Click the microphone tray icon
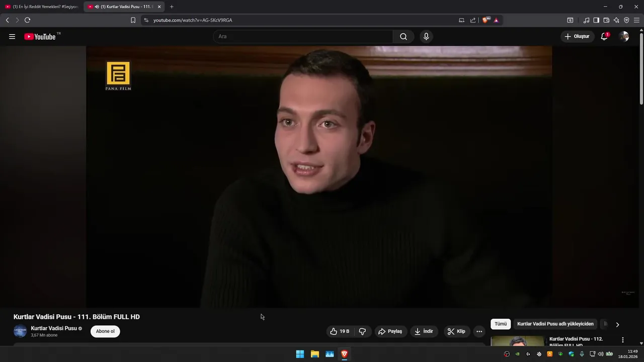Screen dimensions: 644x362 coord(582,354)
